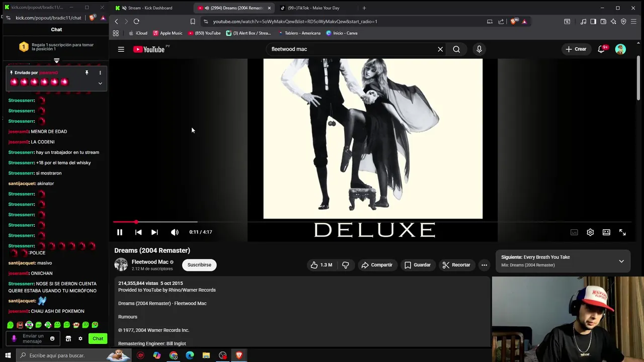Image resolution: width=644 pixels, height=362 pixels.
Task: Open the emoji picker in chat
Action: 52,339
